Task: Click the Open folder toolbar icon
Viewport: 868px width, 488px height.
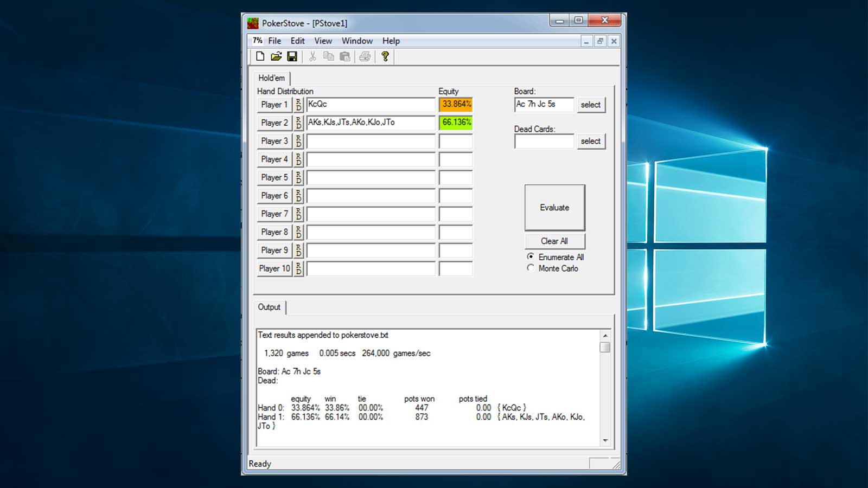Action: pos(277,56)
